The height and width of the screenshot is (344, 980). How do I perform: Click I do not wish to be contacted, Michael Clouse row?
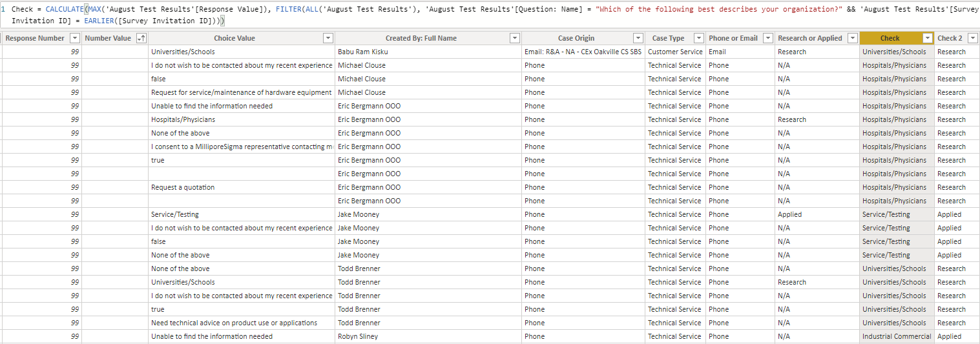coord(241,65)
